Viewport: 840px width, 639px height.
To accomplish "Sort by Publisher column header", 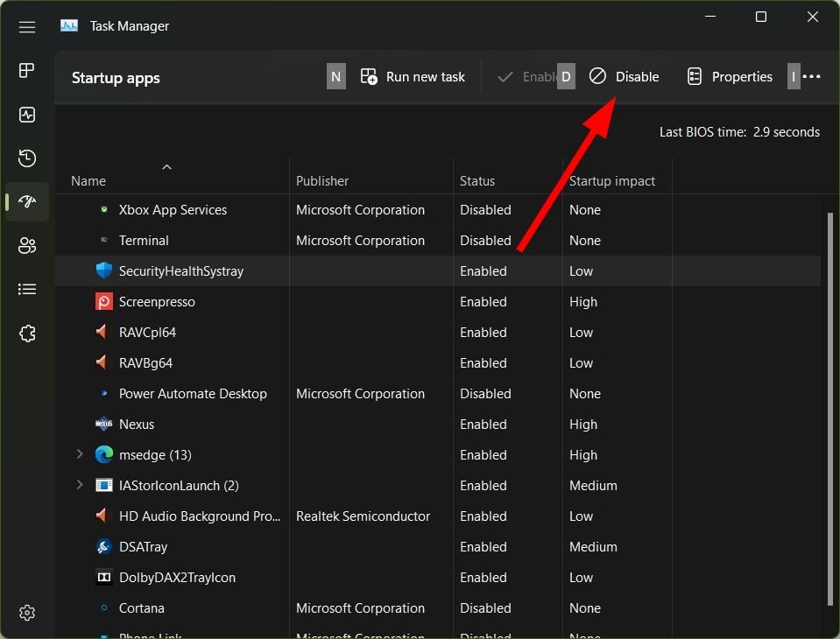I will (322, 181).
